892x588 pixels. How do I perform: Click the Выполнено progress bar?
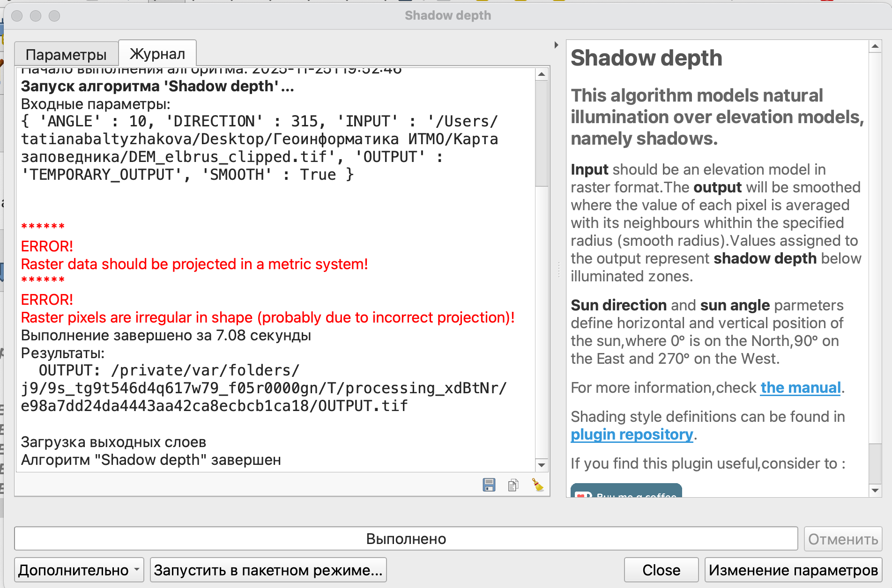pyautogui.click(x=406, y=538)
